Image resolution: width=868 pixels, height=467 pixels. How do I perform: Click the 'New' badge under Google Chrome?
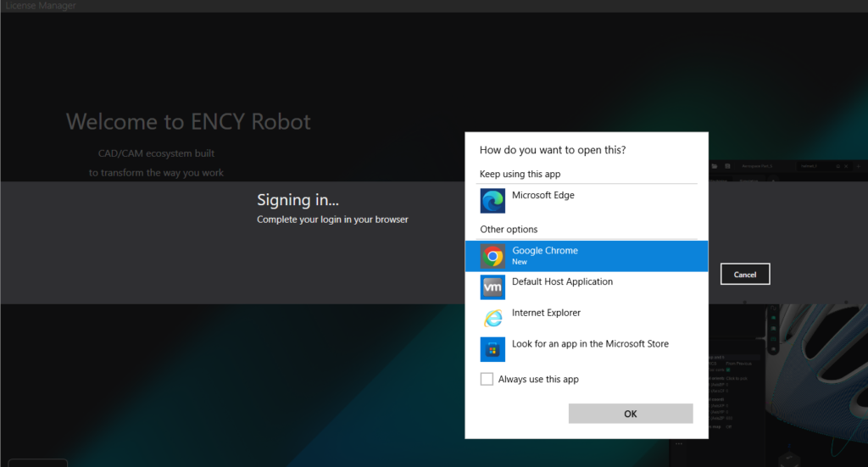(519, 263)
